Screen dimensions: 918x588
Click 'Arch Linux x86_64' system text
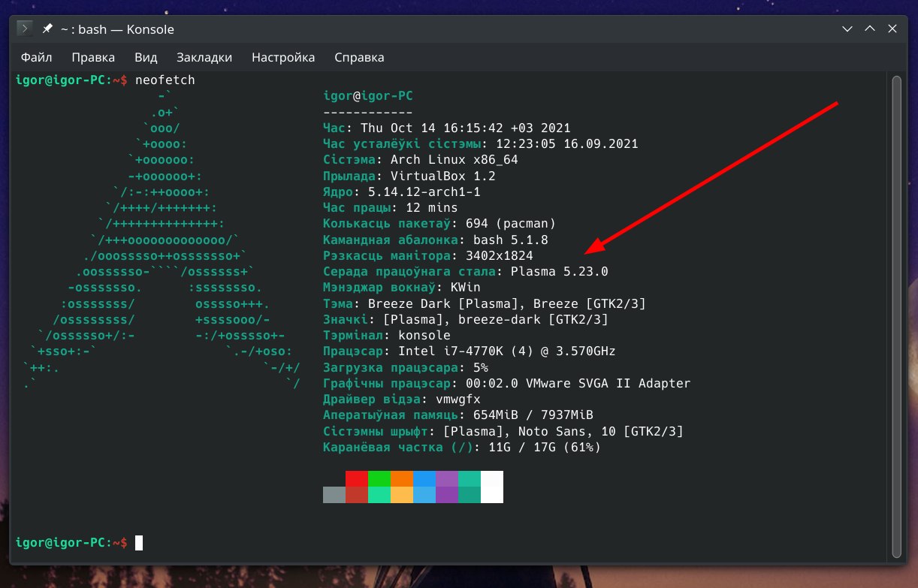tap(454, 160)
